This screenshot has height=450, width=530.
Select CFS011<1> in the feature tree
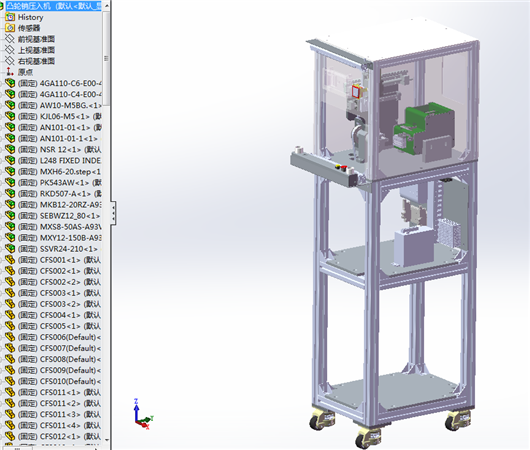pyautogui.click(x=59, y=392)
